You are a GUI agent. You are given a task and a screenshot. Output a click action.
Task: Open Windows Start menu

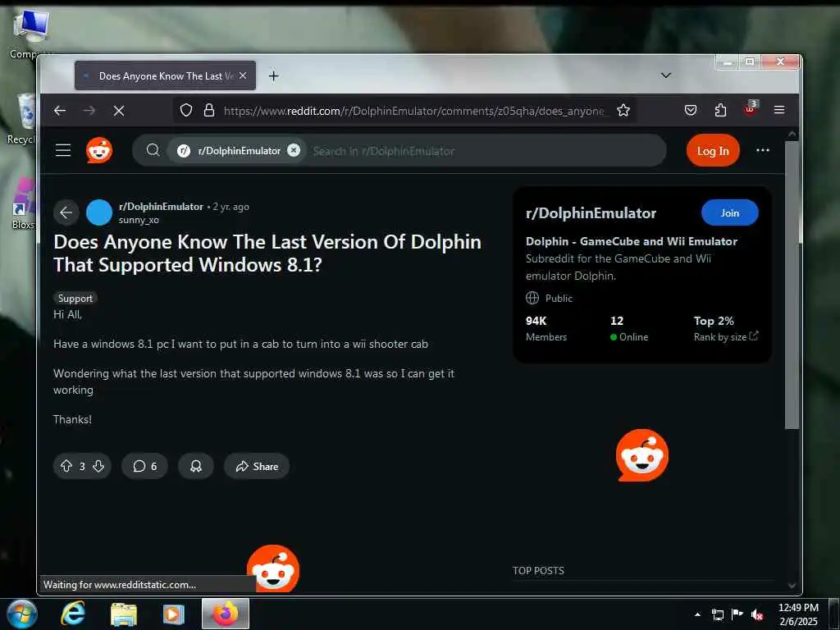click(22, 614)
